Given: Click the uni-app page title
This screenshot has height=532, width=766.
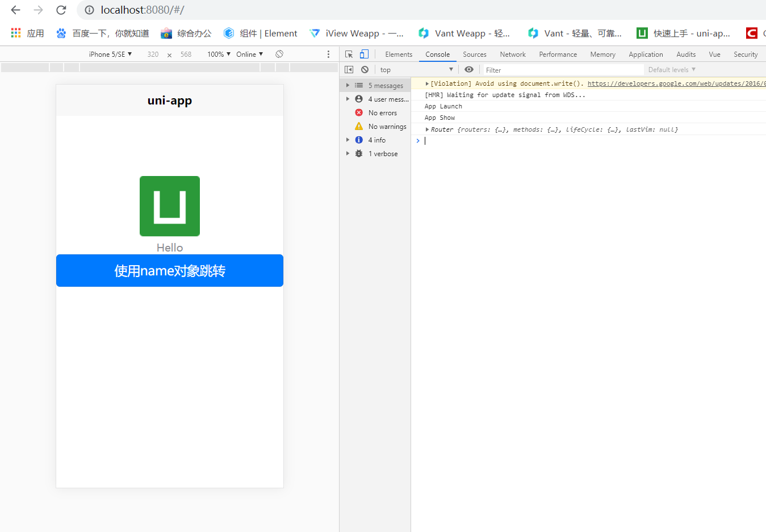Looking at the screenshot, I should point(170,100).
